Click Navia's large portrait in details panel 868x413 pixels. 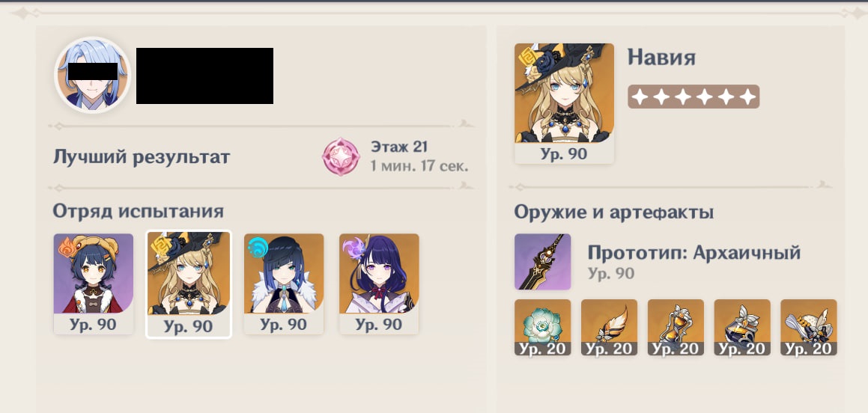pyautogui.click(x=564, y=103)
